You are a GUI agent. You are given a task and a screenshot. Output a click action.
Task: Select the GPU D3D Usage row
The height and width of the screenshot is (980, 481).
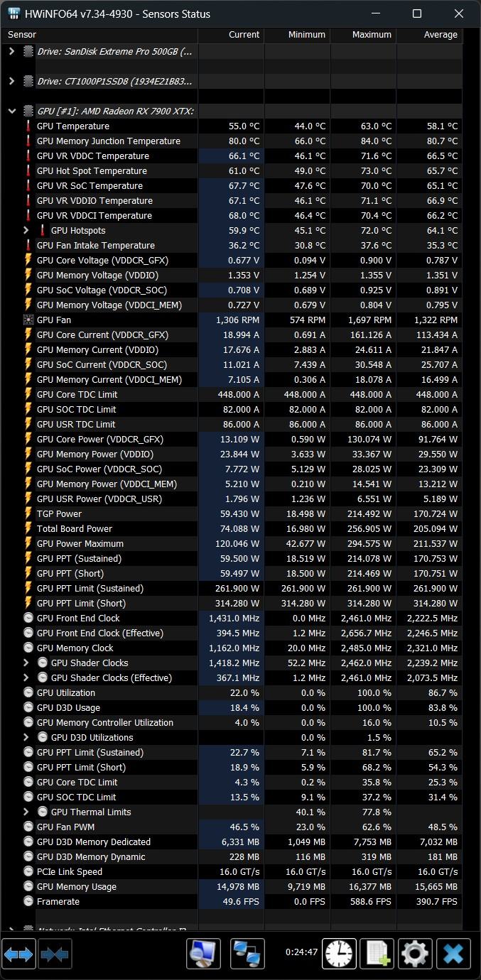pyautogui.click(x=232, y=707)
